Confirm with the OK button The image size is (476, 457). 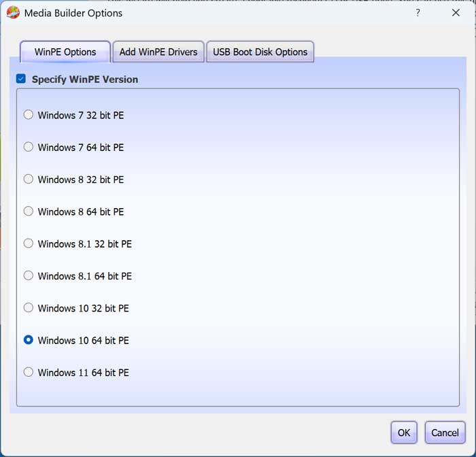click(404, 433)
